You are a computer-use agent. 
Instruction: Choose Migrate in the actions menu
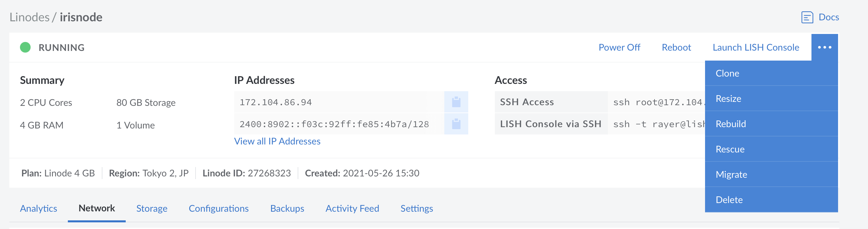771,174
